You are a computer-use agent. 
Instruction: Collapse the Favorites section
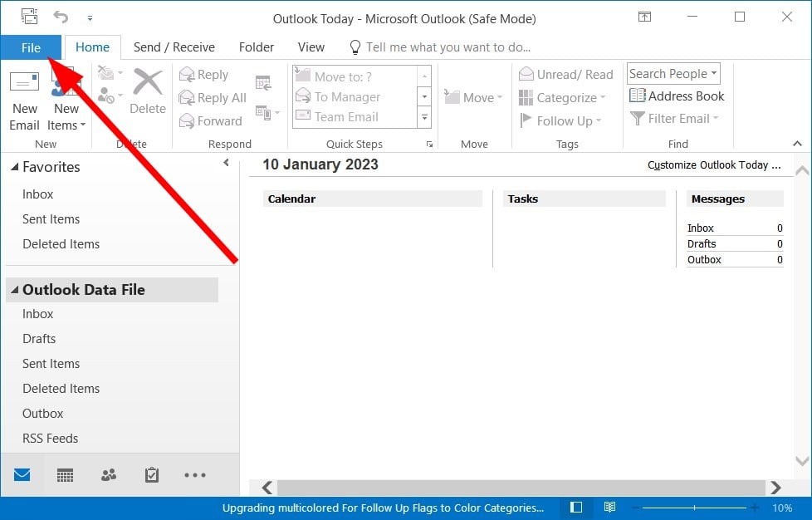point(14,167)
